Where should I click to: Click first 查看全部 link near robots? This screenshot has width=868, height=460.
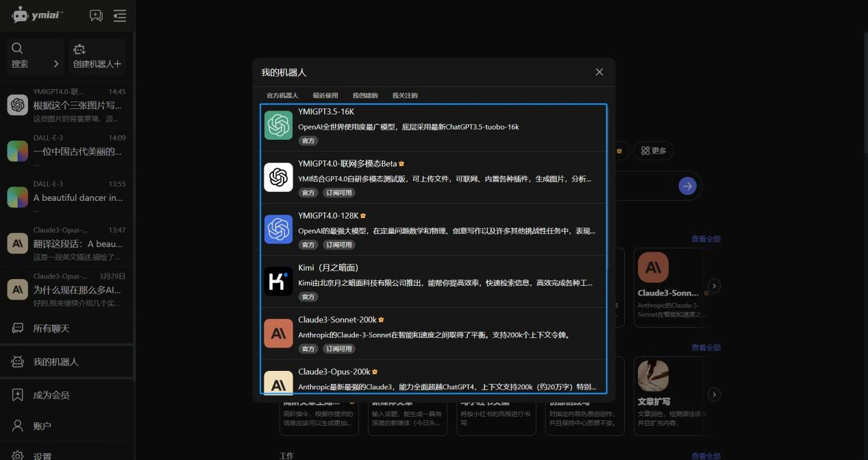click(x=706, y=239)
